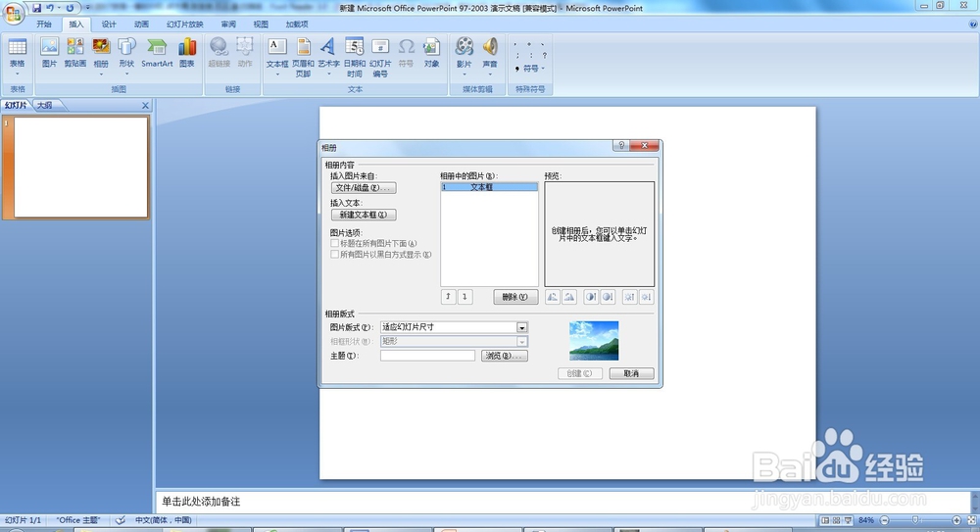Move selected album item up
This screenshot has width=980, height=532.
[448, 297]
